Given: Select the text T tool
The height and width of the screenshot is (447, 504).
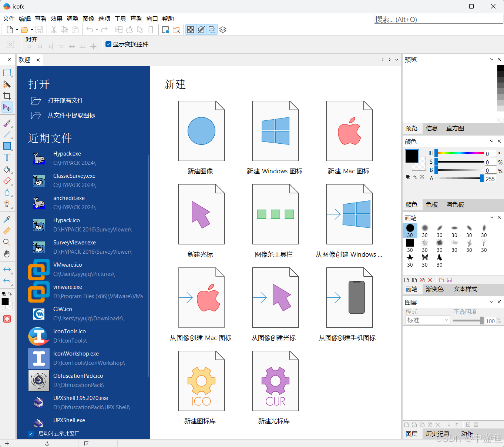Looking at the screenshot, I should [7, 158].
